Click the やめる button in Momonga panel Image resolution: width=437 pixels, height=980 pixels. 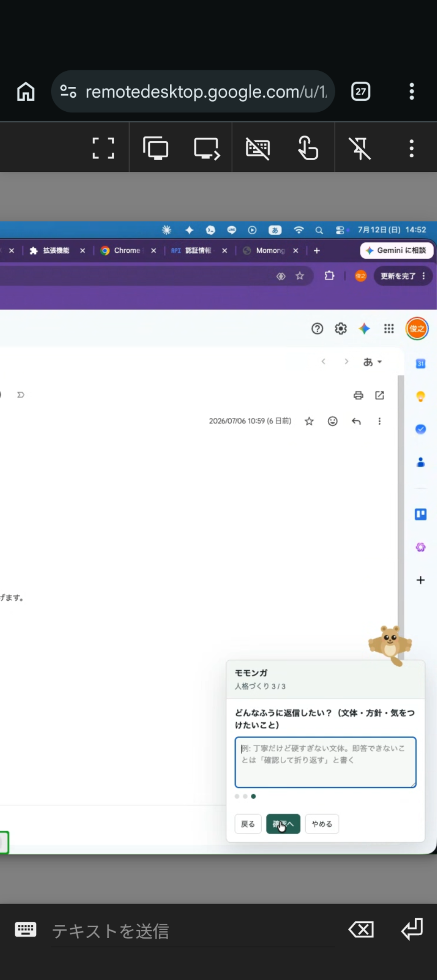tap(322, 824)
